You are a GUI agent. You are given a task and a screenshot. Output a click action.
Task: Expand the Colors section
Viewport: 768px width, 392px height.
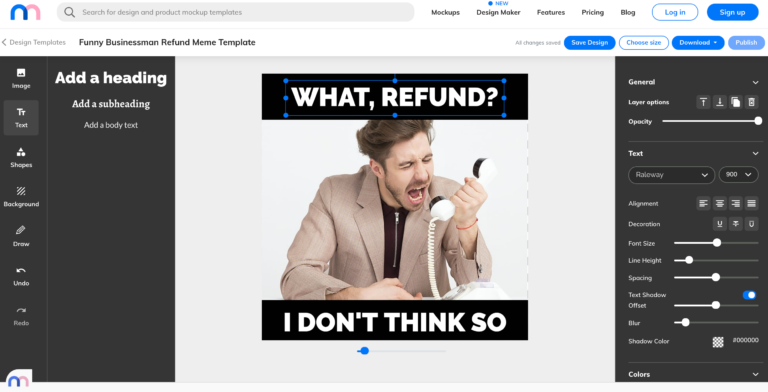tap(755, 374)
